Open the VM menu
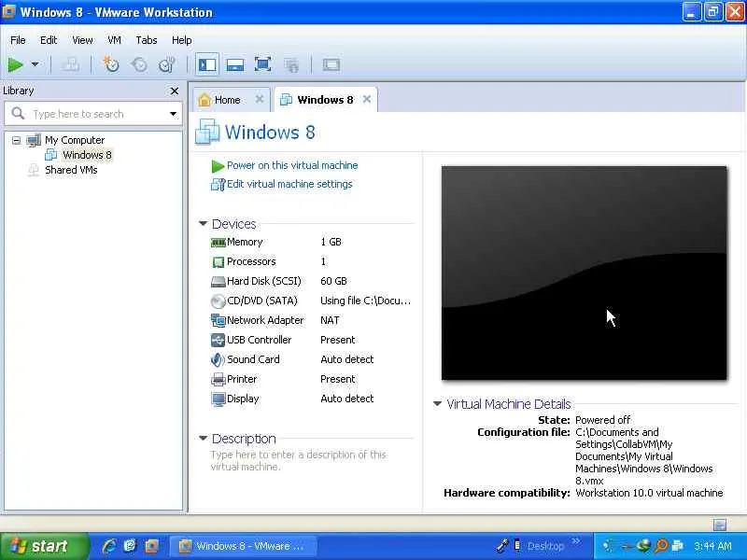747x560 pixels. point(114,40)
